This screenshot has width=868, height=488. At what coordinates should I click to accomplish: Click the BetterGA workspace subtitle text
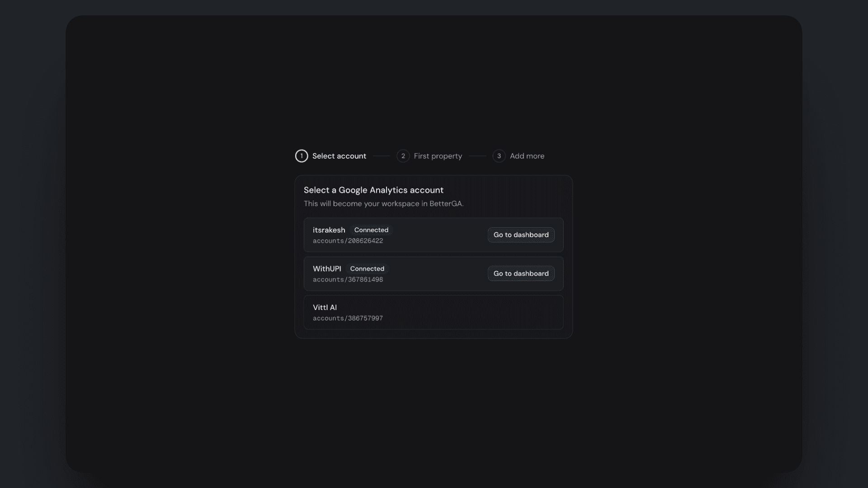[383, 204]
